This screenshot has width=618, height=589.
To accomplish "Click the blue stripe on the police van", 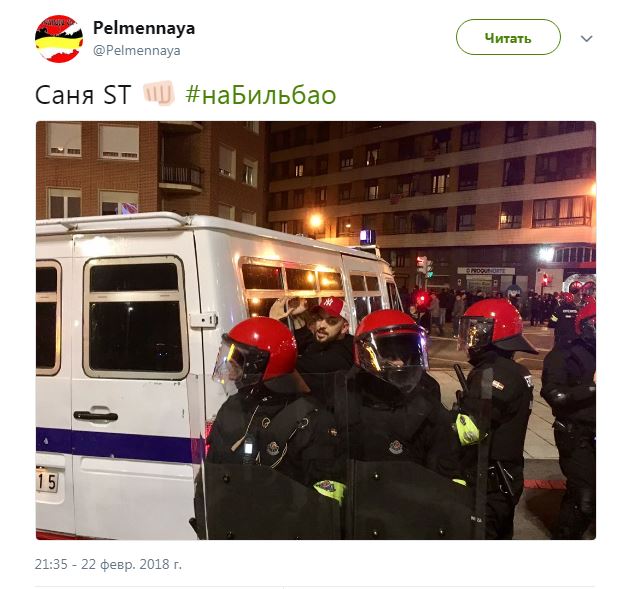I will click(120, 445).
